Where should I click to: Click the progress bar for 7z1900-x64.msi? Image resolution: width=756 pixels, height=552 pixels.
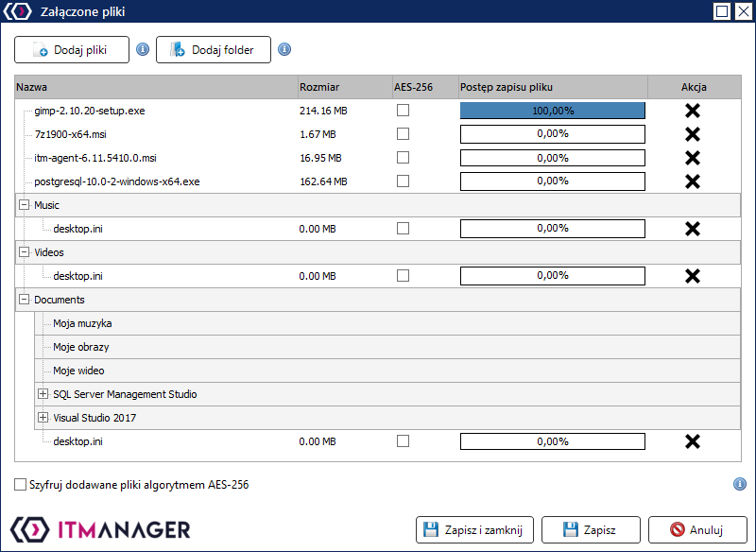[553, 134]
